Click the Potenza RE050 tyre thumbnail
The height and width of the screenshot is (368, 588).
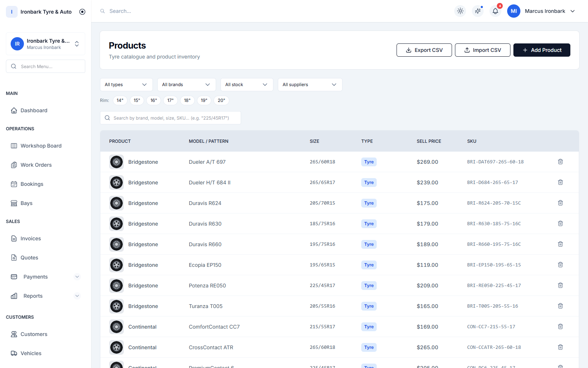click(116, 286)
